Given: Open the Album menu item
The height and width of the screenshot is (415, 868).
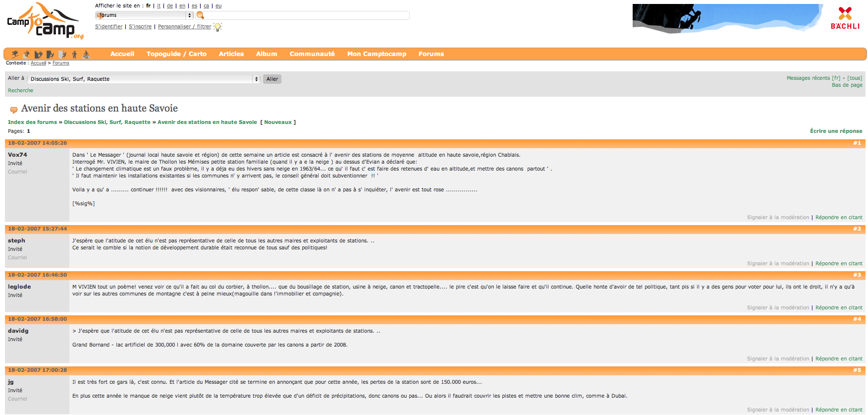Looking at the screenshot, I should pos(266,54).
